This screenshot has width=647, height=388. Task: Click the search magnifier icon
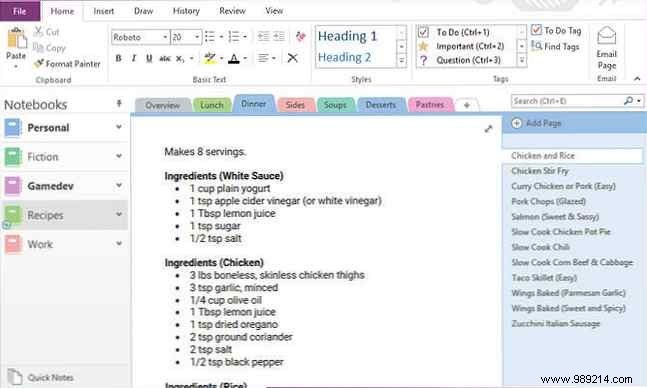(628, 101)
